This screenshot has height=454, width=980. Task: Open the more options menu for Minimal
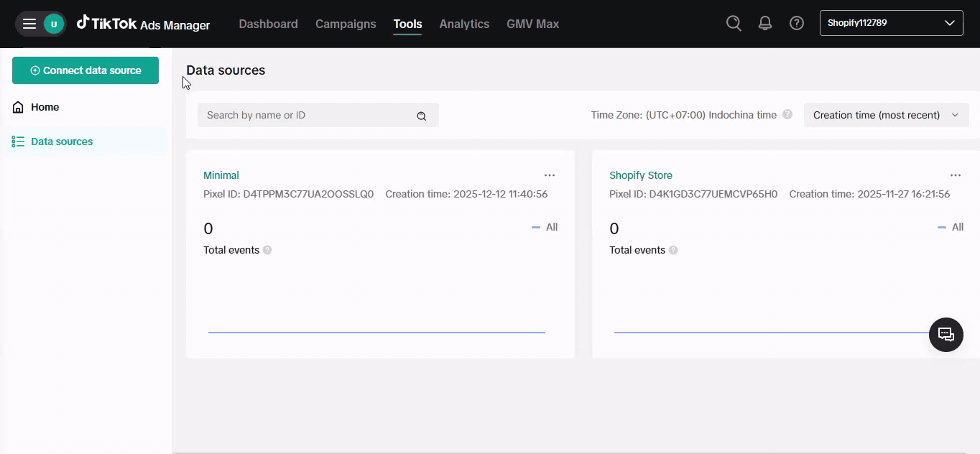[550, 175]
